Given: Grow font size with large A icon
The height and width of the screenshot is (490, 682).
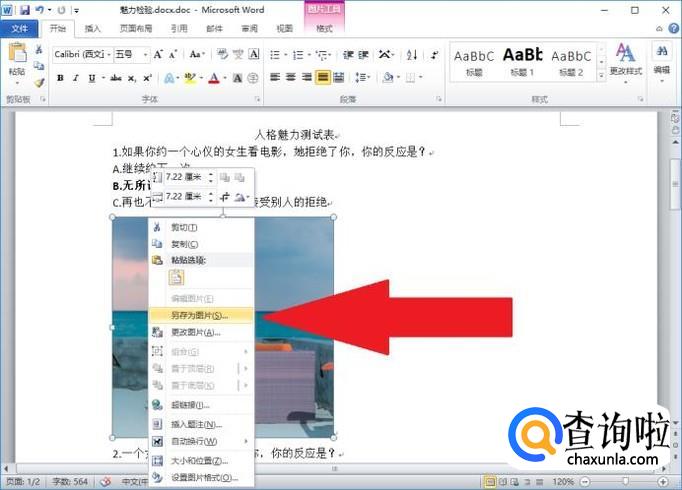Looking at the screenshot, I should (x=158, y=54).
